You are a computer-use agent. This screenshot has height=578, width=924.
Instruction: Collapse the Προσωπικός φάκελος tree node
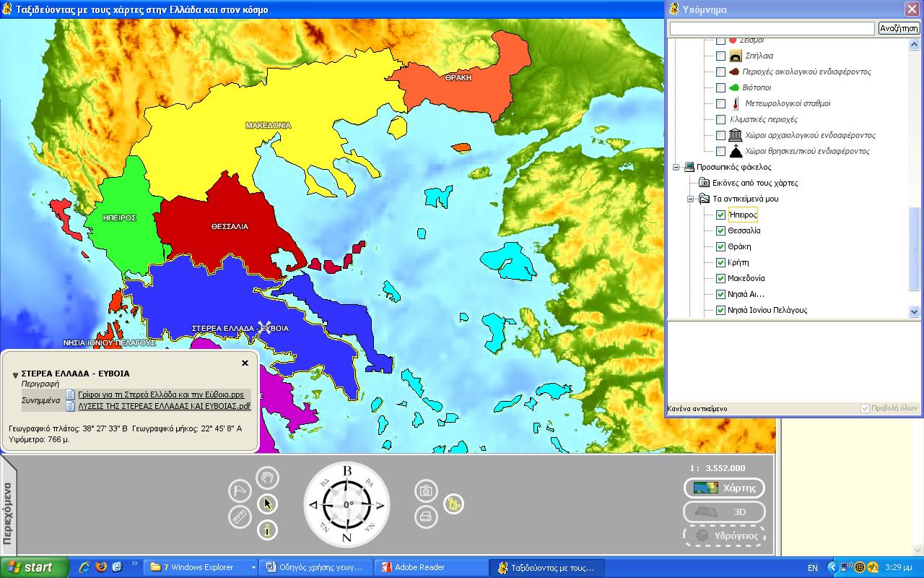(676, 167)
